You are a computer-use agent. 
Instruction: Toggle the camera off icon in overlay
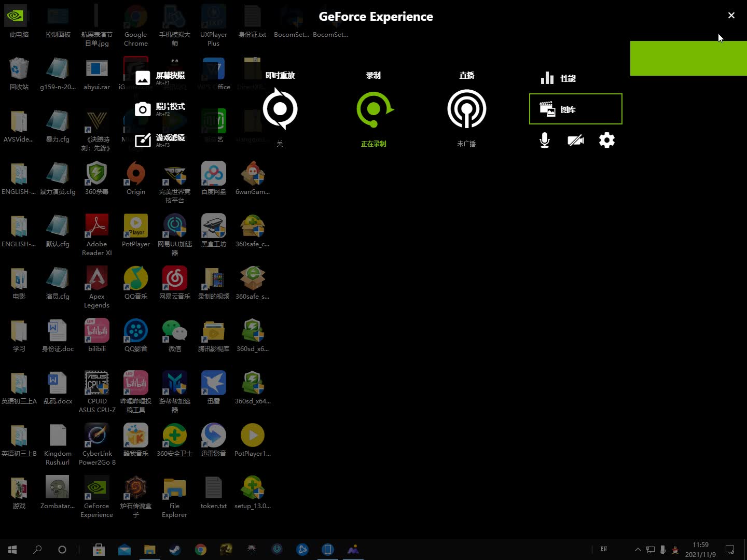[x=576, y=140]
